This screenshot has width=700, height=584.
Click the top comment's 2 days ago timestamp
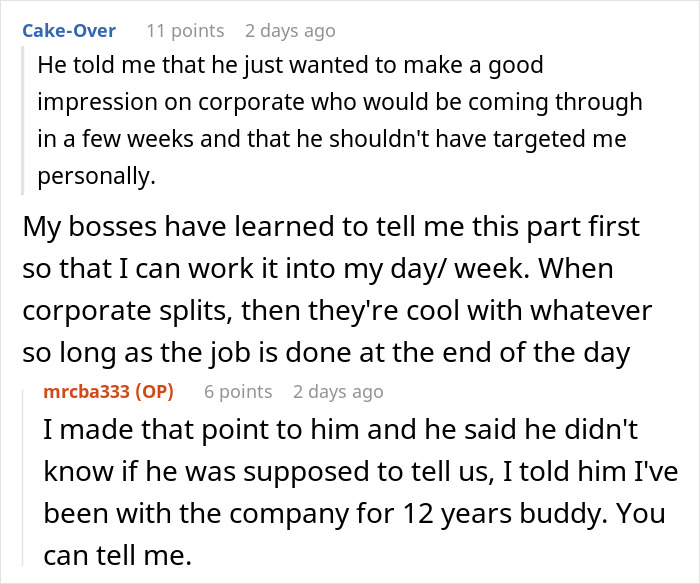(x=290, y=31)
